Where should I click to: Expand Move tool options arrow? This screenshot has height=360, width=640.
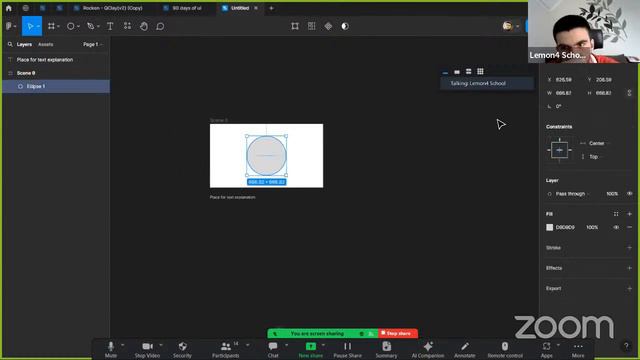click(38, 27)
